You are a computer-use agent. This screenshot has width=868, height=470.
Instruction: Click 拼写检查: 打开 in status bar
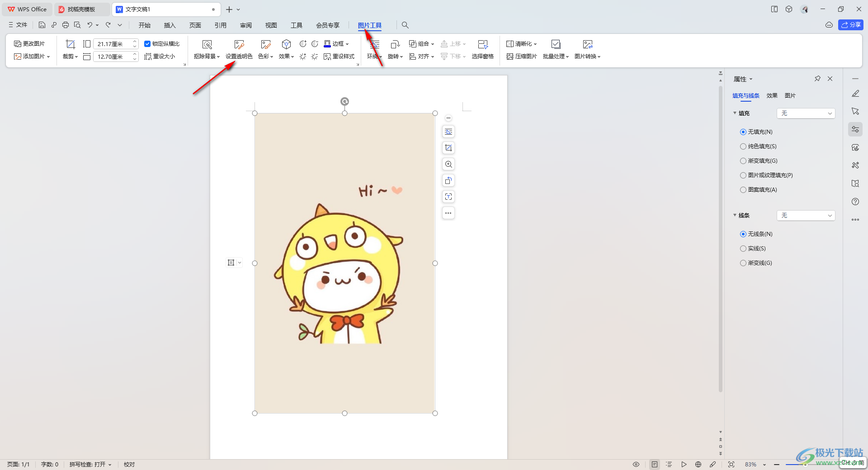pyautogui.click(x=90, y=464)
